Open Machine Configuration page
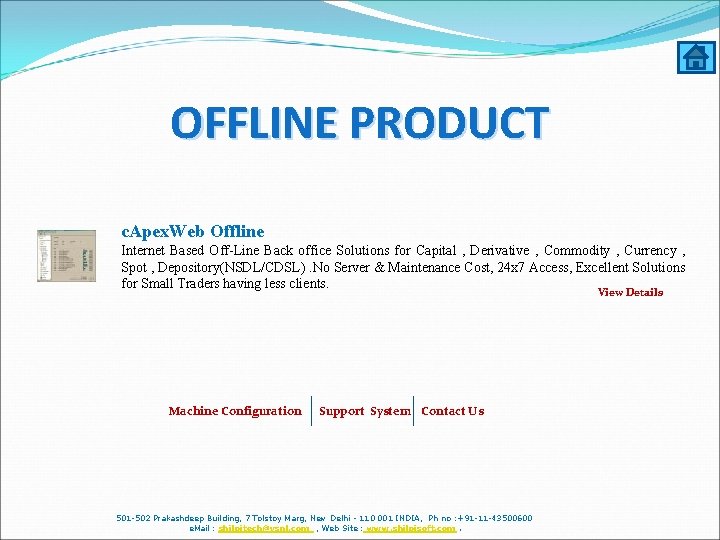This screenshot has height=540, width=720. 235,411
